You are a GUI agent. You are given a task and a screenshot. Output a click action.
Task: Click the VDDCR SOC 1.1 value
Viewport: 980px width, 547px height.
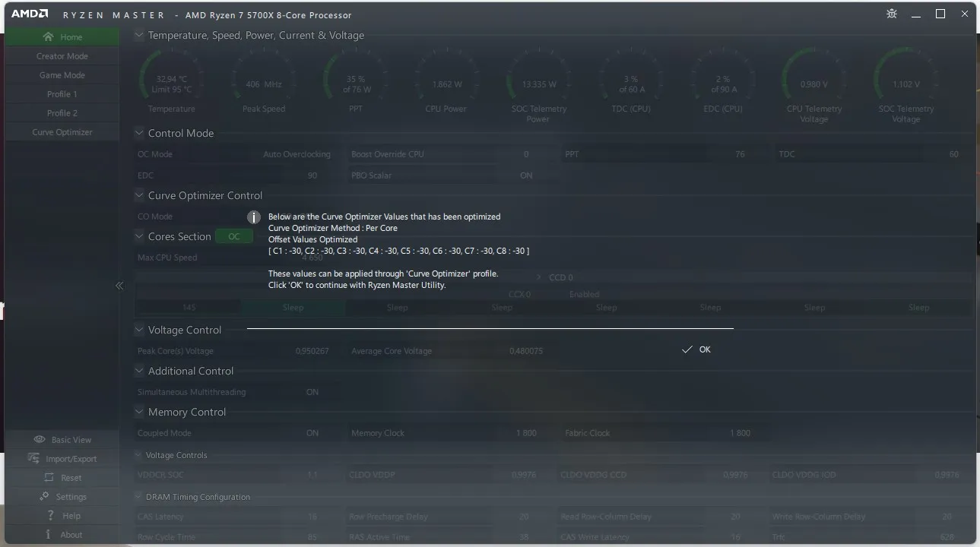coord(312,476)
